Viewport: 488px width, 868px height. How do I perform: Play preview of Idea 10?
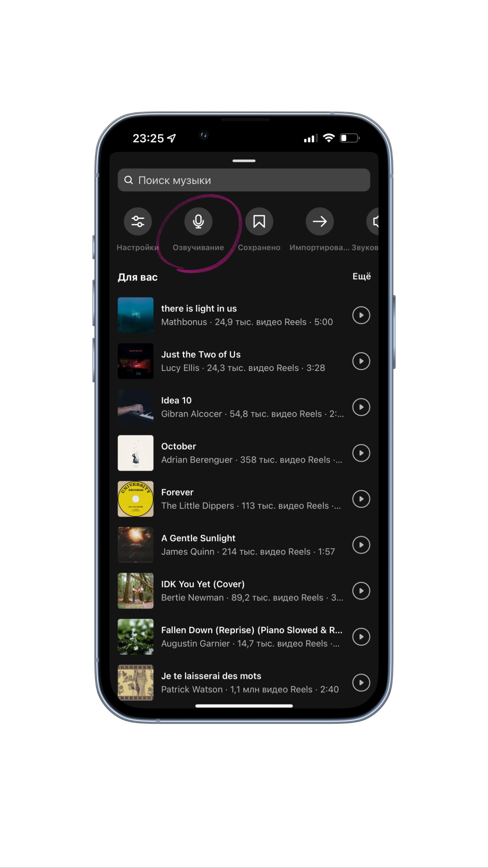(361, 407)
